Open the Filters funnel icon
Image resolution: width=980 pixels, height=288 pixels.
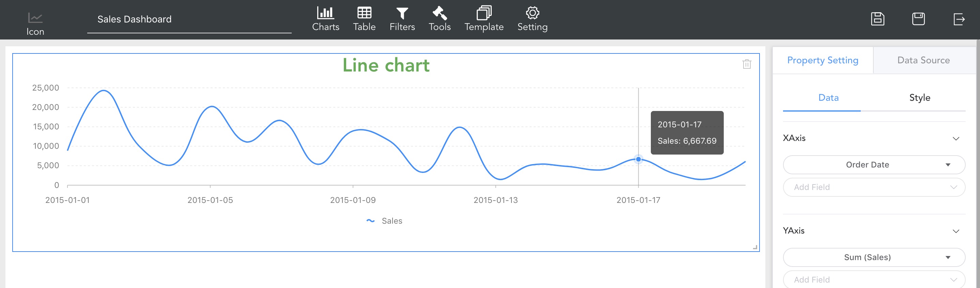click(402, 13)
